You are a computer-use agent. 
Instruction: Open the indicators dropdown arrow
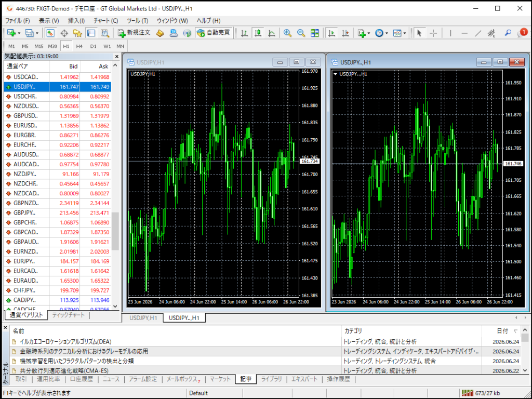pos(369,33)
